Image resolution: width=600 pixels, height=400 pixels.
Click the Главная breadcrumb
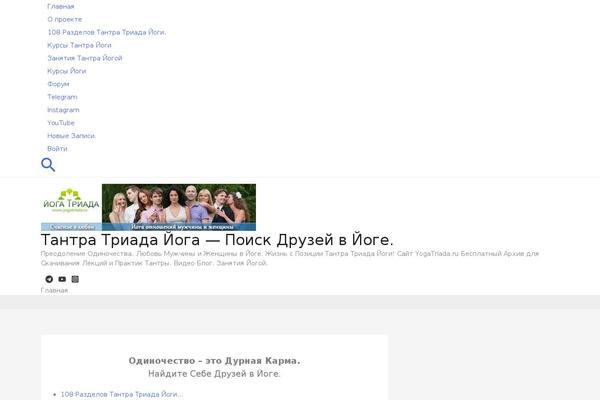pos(54,290)
